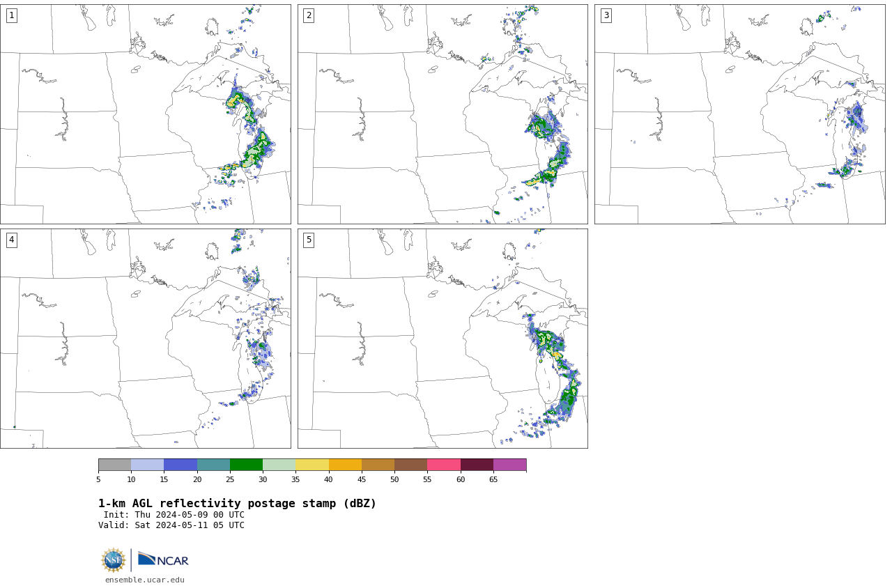Click the brown 50-55 dBZ swatch
The height and width of the screenshot is (588, 892).
tap(410, 465)
